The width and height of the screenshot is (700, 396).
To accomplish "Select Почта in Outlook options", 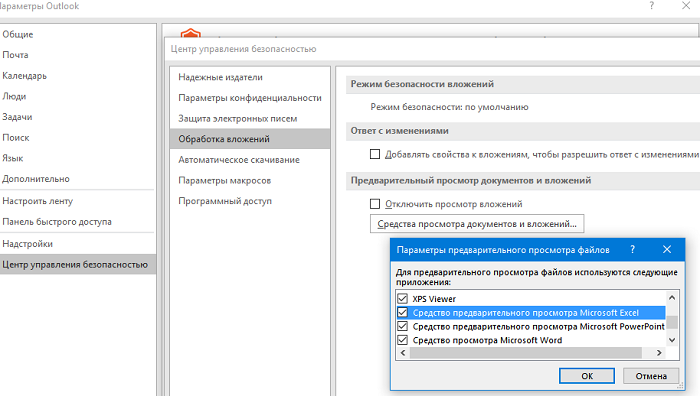I will coord(15,55).
